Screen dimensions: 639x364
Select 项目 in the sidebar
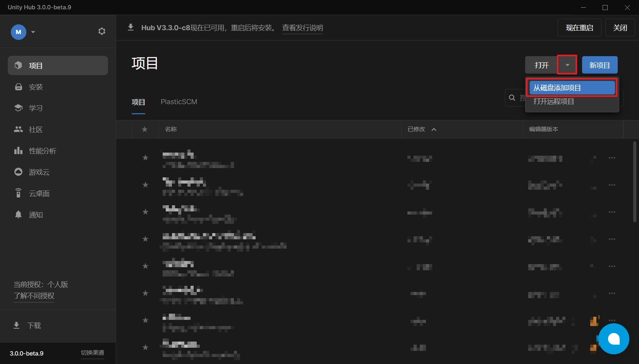pyautogui.click(x=58, y=65)
